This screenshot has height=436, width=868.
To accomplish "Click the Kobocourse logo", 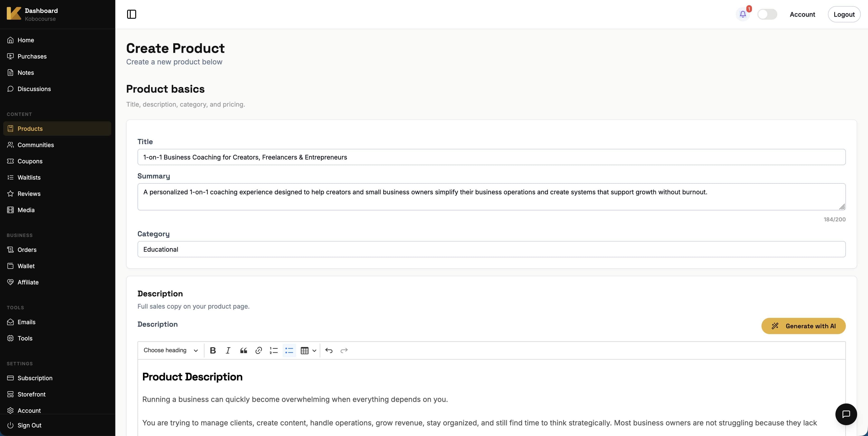I will (x=14, y=14).
